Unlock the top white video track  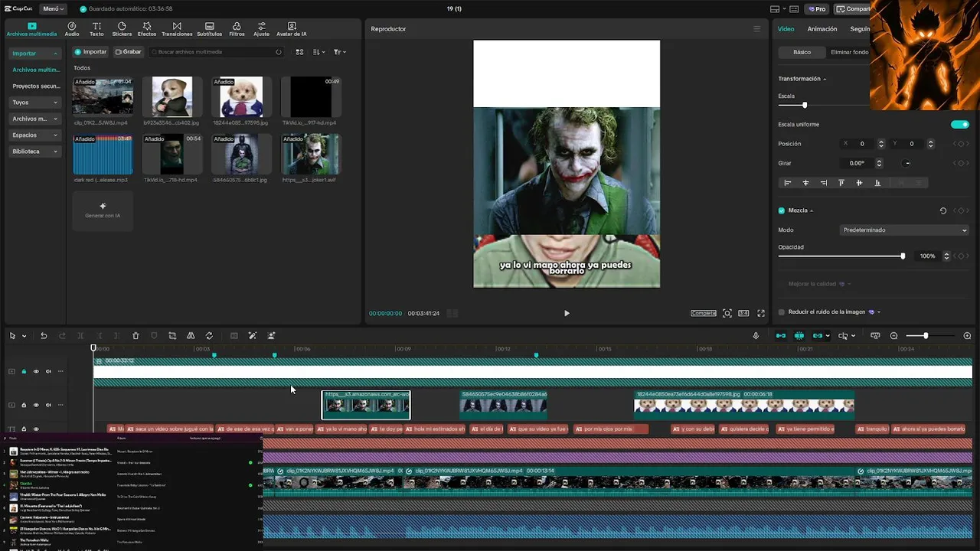tap(24, 372)
